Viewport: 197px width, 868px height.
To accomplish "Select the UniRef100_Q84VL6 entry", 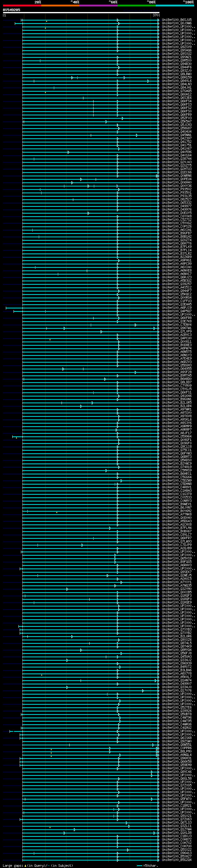I will click(x=177, y=81).
